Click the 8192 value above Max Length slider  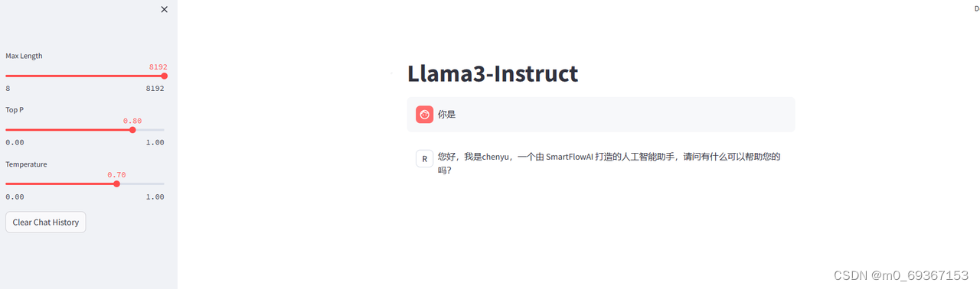[158, 67]
